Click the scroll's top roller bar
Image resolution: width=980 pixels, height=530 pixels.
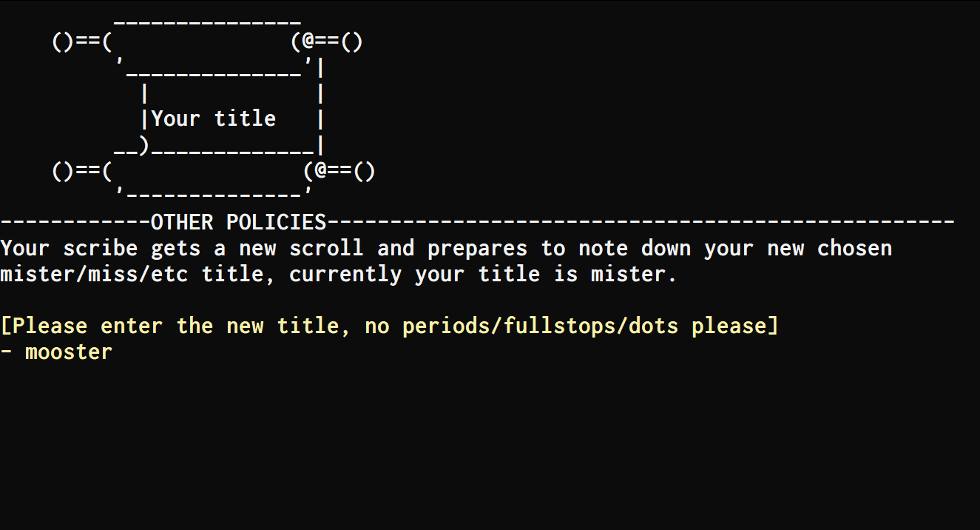(208, 41)
